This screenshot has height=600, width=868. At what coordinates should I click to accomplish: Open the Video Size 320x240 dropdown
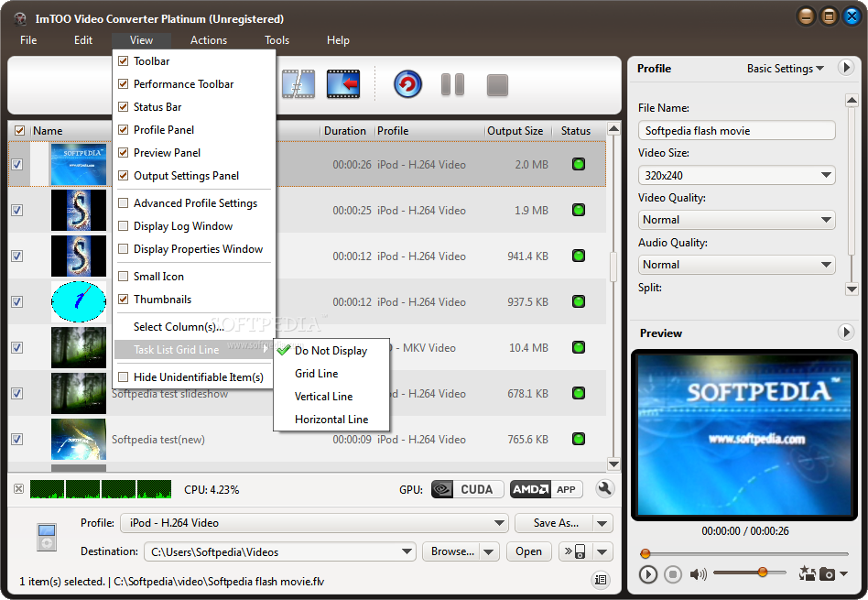point(736,175)
